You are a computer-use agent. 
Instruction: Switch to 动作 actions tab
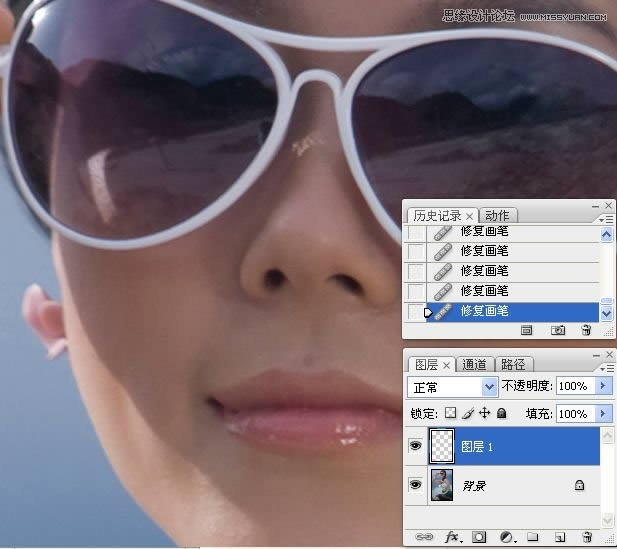[x=497, y=216]
